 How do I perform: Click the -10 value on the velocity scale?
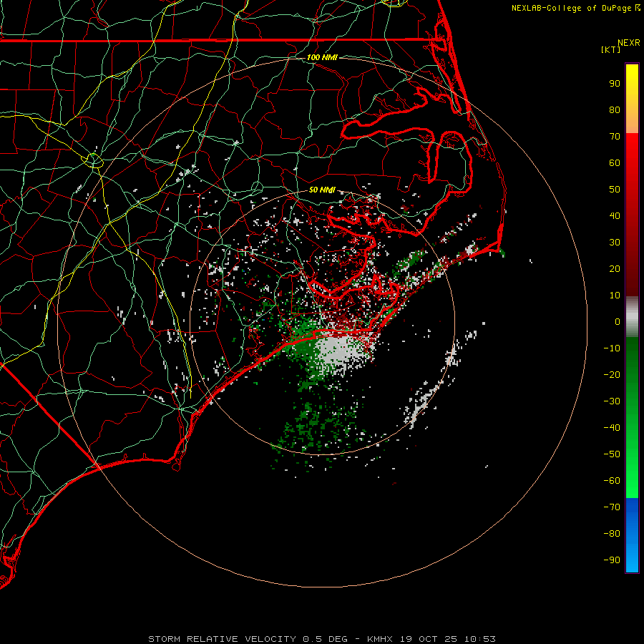coord(612,348)
